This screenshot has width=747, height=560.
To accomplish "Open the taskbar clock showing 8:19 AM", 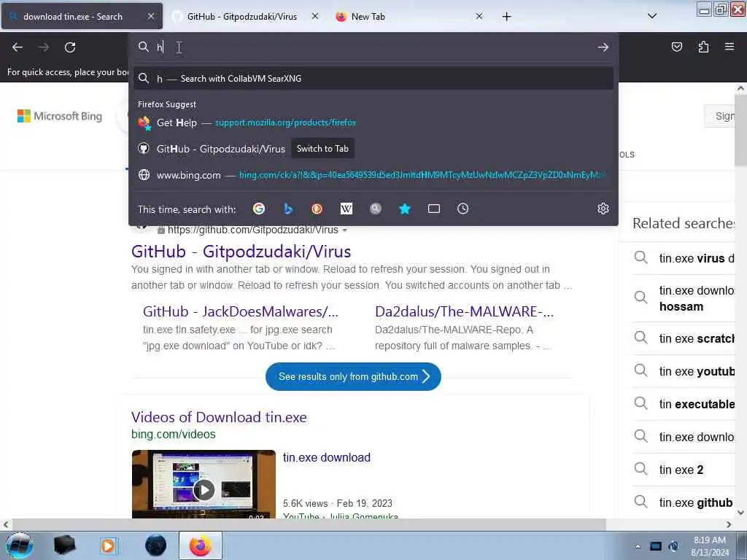I will click(709, 546).
